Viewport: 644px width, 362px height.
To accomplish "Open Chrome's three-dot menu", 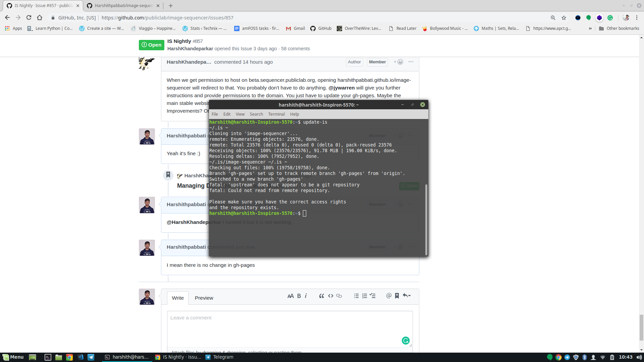I will tap(637, 18).
